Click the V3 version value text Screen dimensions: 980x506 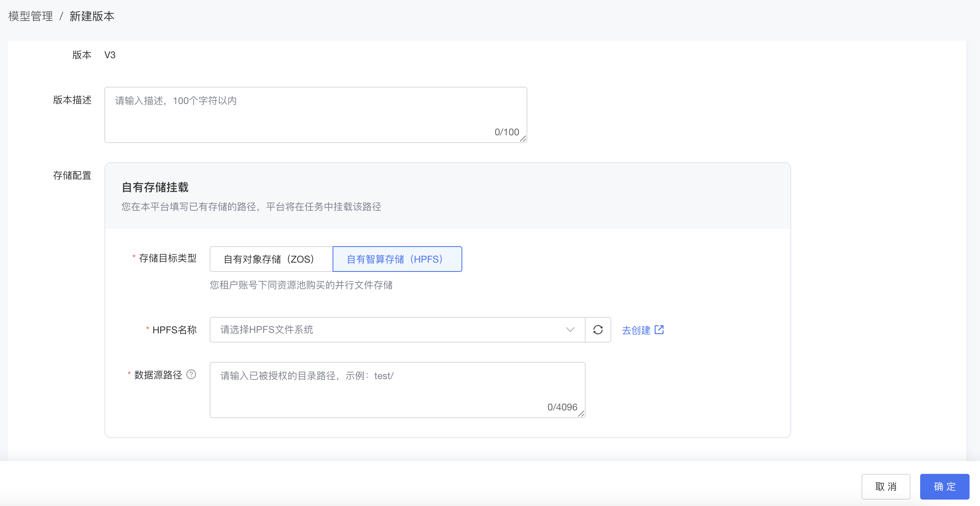(110, 55)
